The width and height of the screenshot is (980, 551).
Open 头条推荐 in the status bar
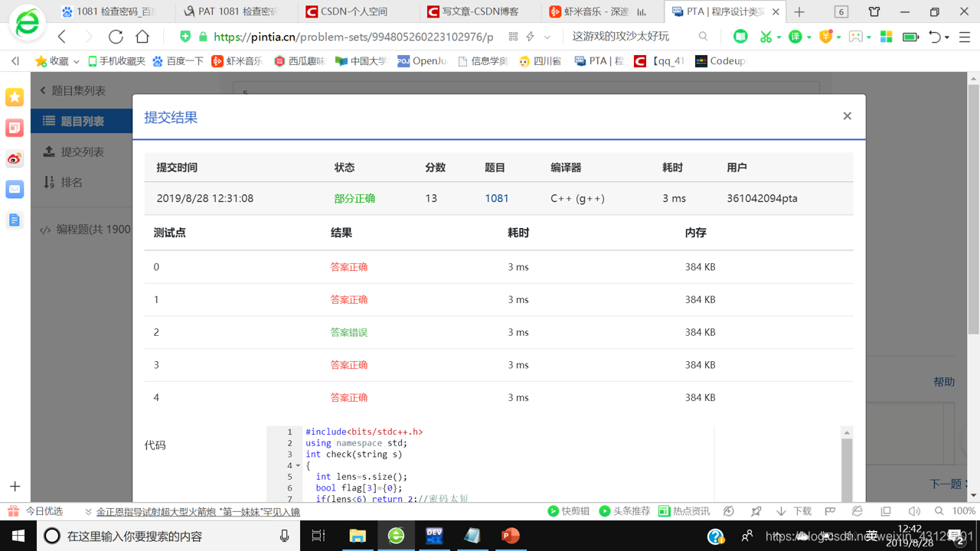624,511
